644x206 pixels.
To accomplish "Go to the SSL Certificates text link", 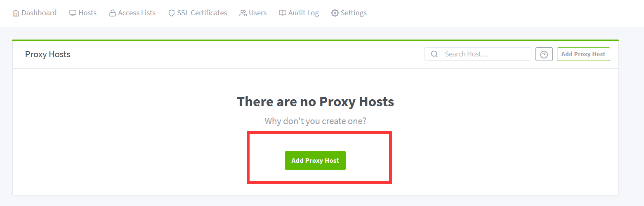I will (202, 13).
